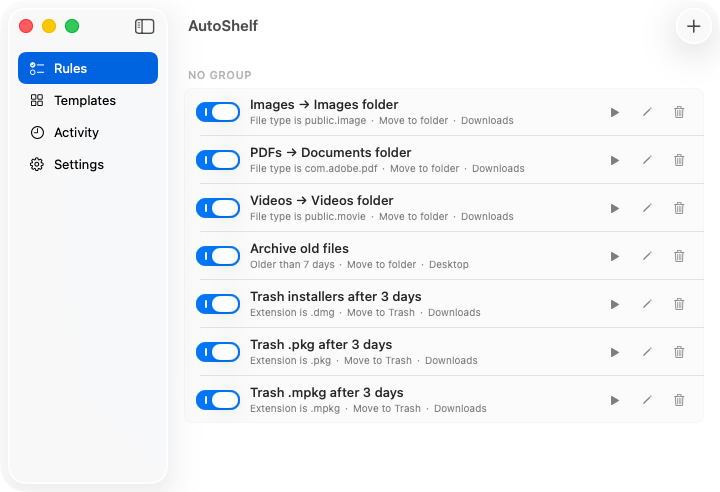The image size is (720, 492).
Task: Select Rules in the sidebar
Action: coord(88,68)
